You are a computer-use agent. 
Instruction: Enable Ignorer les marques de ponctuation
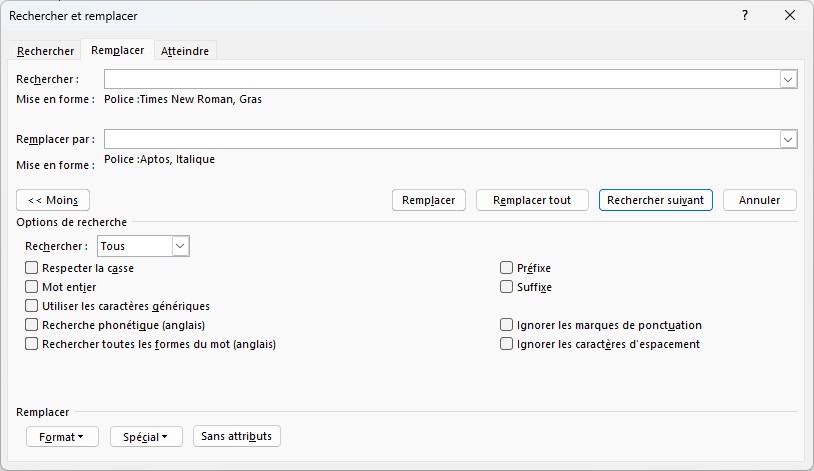pyautogui.click(x=506, y=325)
